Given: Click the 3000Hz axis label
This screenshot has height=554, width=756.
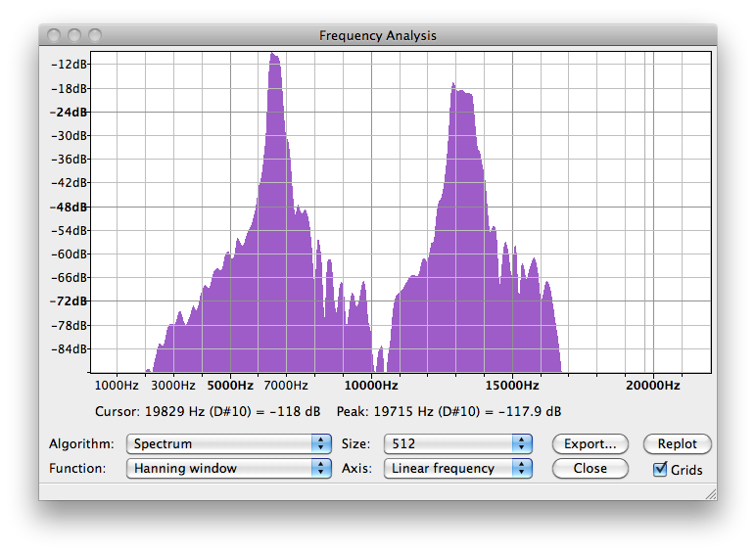Looking at the screenshot, I should (173, 386).
